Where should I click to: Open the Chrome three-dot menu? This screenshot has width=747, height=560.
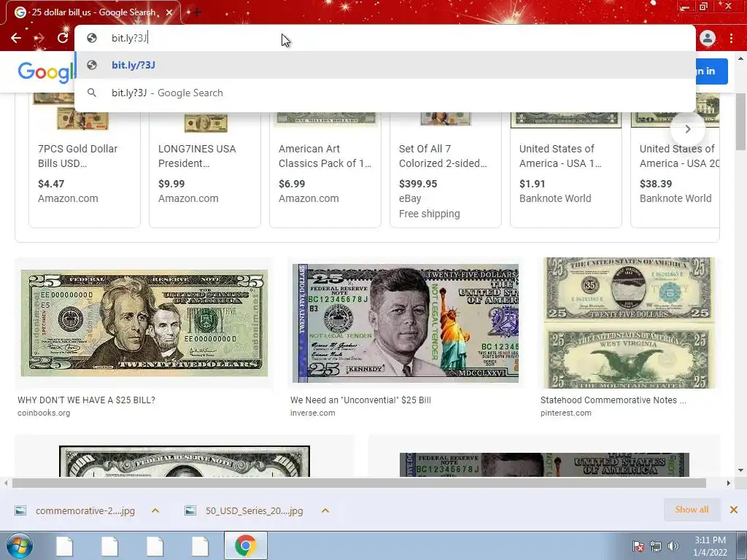(731, 38)
